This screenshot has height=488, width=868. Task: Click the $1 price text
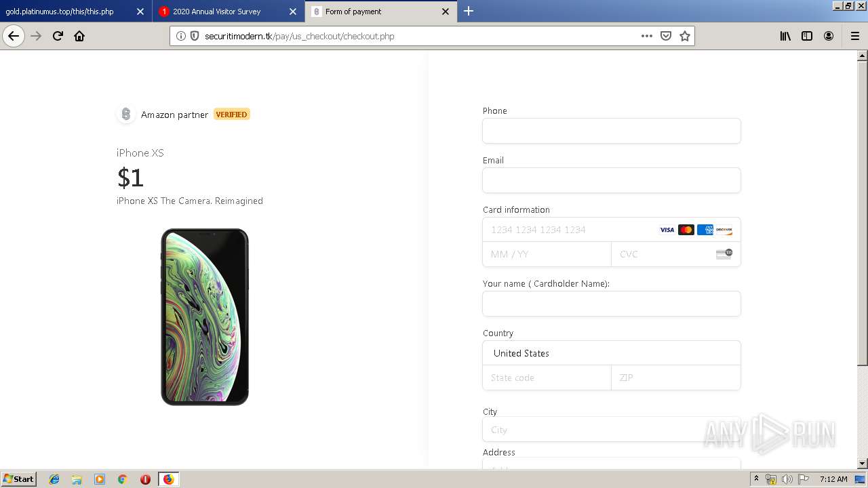point(130,178)
